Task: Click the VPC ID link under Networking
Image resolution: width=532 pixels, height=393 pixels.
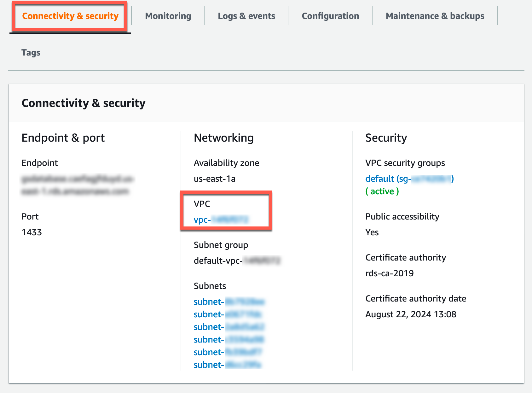Action: 221,220
